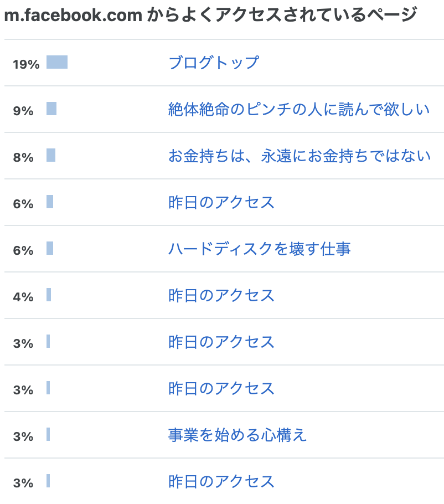Click the 8% percentage label
Viewport: 444px width, 504px height.
23,157
